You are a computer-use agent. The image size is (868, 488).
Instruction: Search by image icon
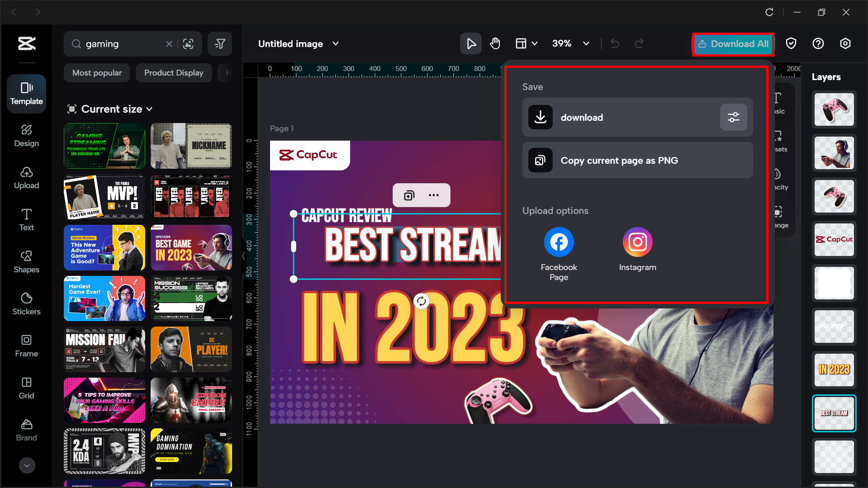click(x=188, y=44)
